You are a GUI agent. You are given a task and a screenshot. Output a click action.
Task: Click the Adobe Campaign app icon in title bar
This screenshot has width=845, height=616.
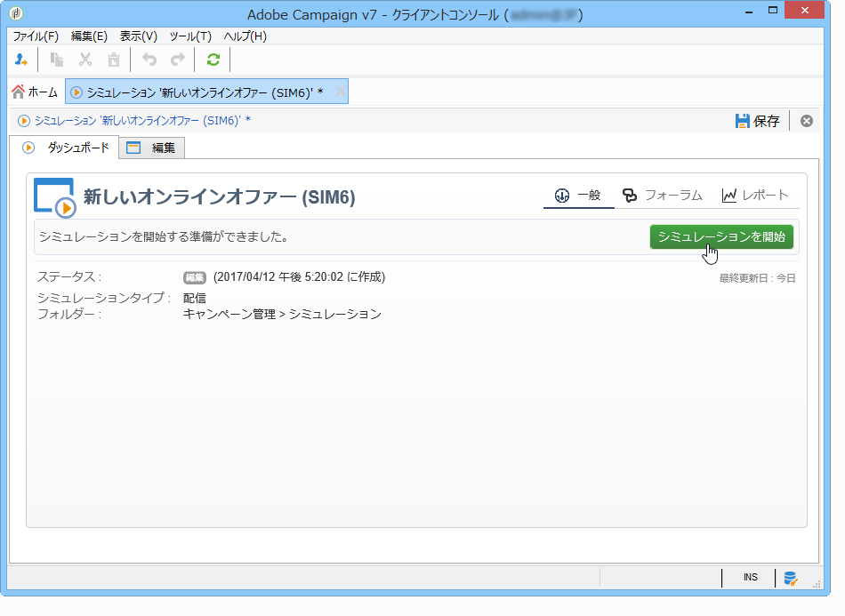(16, 13)
